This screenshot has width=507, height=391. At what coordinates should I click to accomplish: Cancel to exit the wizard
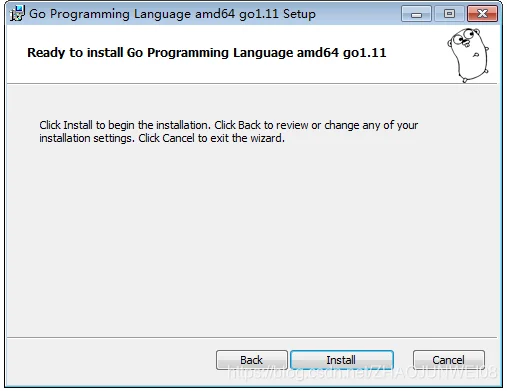449,360
